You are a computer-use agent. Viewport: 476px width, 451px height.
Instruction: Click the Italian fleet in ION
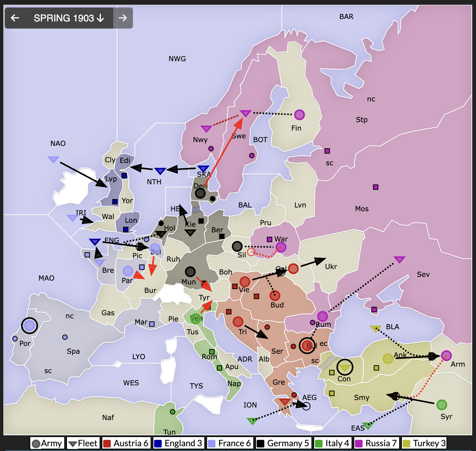click(x=252, y=421)
